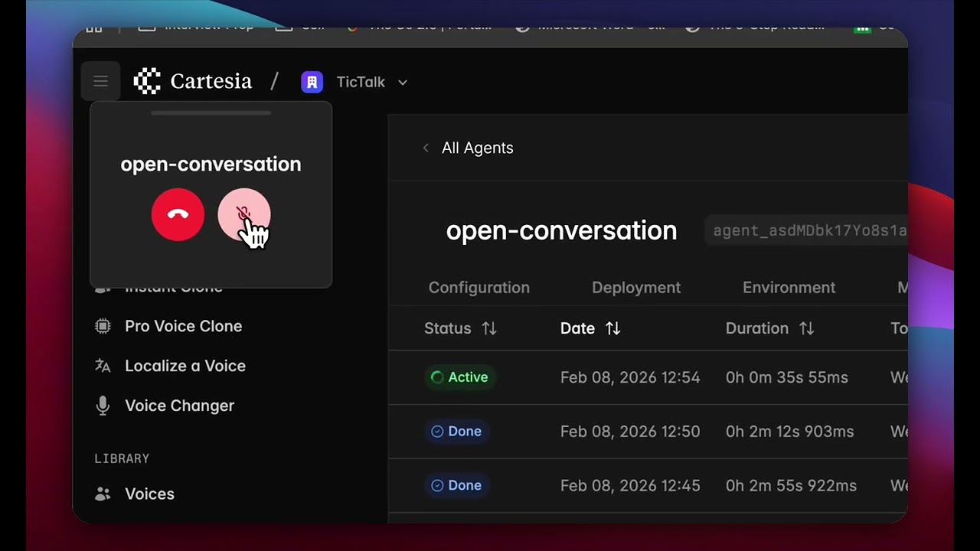The image size is (980, 551).
Task: Click the Done badge for 12:50 call
Action: pyautogui.click(x=456, y=432)
